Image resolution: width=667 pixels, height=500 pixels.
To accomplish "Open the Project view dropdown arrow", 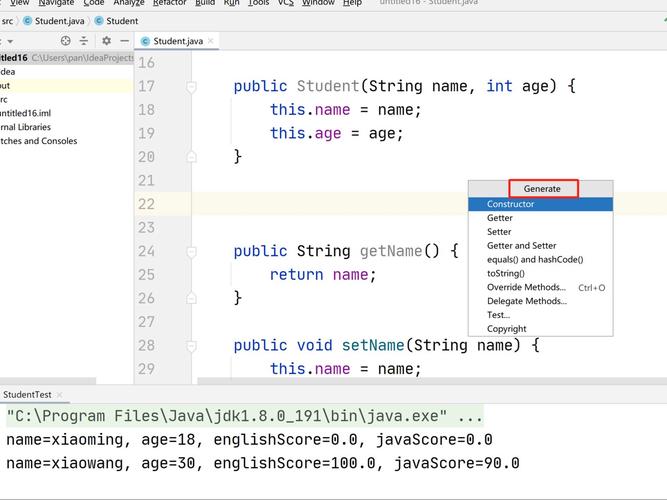I will point(10,41).
